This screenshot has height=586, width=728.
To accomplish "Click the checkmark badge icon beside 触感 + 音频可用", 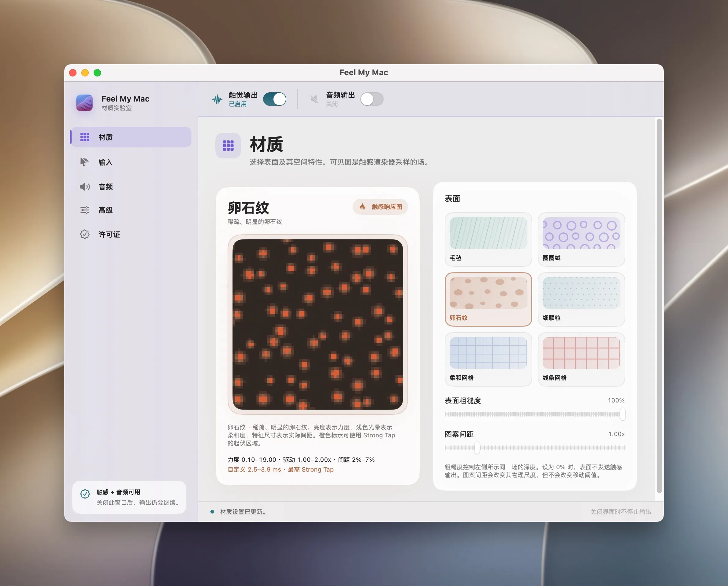I will tap(85, 494).
